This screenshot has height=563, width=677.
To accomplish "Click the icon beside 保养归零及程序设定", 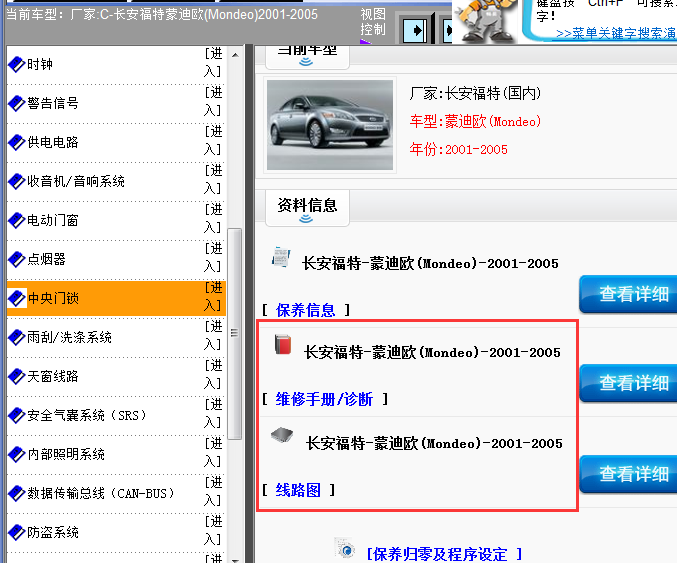I will (x=346, y=549).
